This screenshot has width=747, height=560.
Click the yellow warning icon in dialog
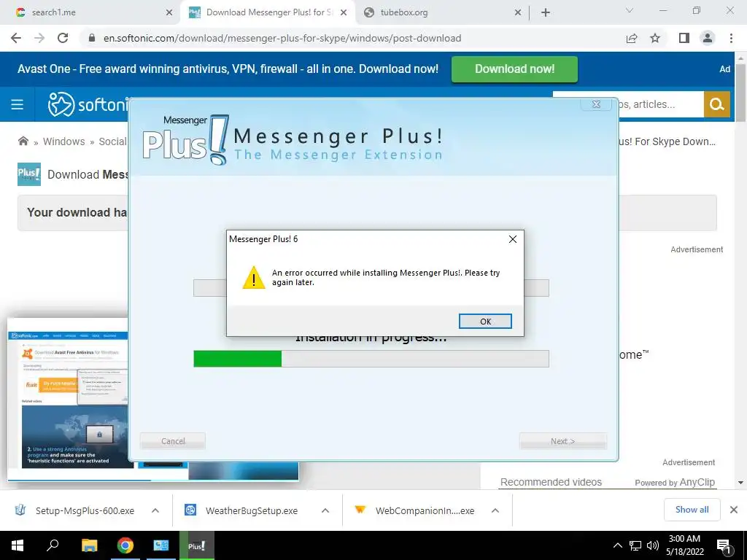[253, 278]
